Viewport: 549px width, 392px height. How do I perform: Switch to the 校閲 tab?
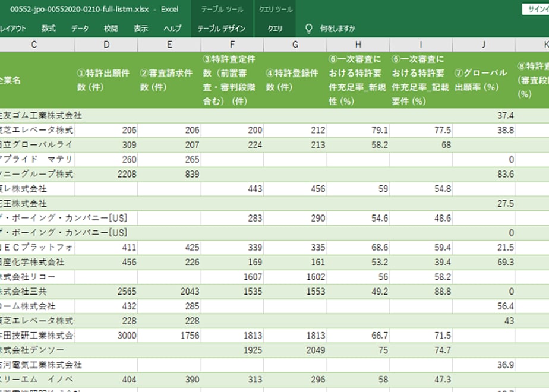pyautogui.click(x=111, y=29)
